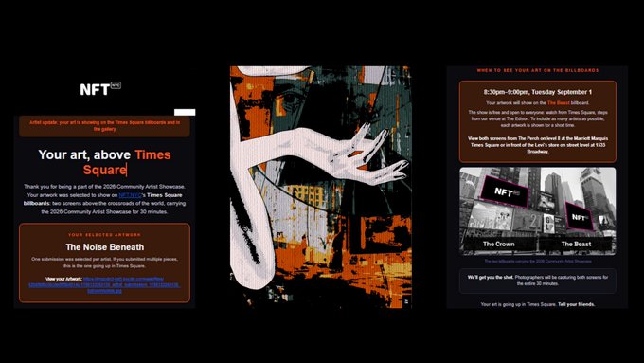This screenshot has height=363, width=644.
Task: Click the 'Your art, above Times Square' headline
Action: [x=104, y=162]
